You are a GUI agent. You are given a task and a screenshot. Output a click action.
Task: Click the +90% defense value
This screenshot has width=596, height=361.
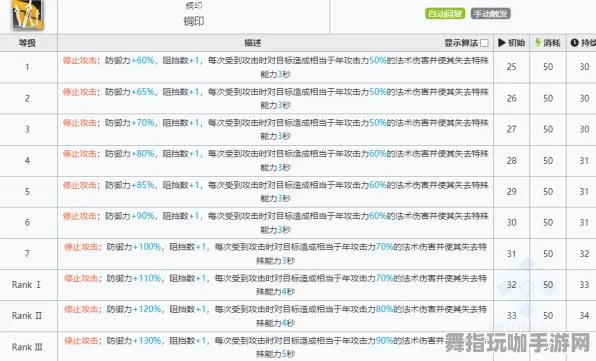[x=143, y=216]
